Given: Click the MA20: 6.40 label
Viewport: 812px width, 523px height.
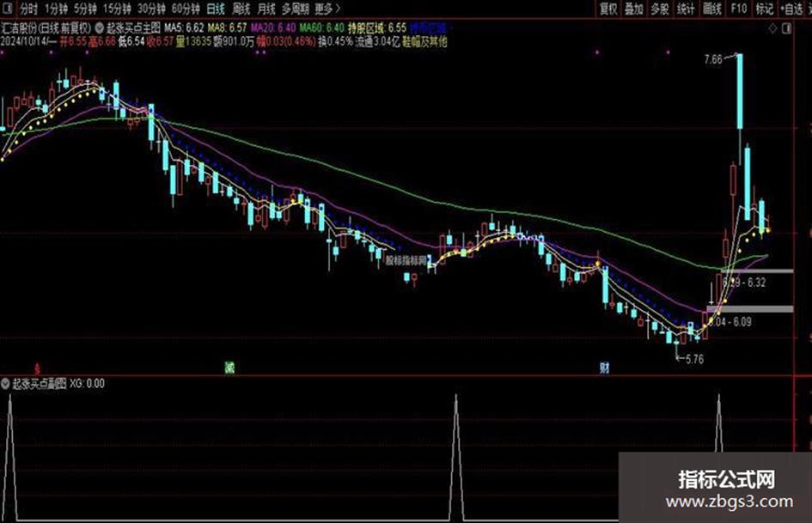Looking at the screenshot, I should [x=273, y=27].
